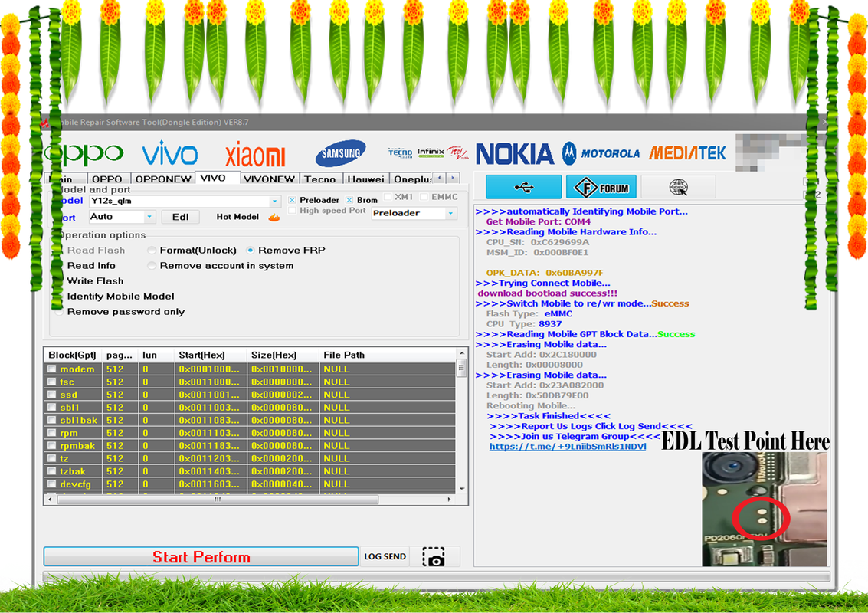This screenshot has height=613, width=868.
Task: Click the Start Perform button
Action: (201, 556)
